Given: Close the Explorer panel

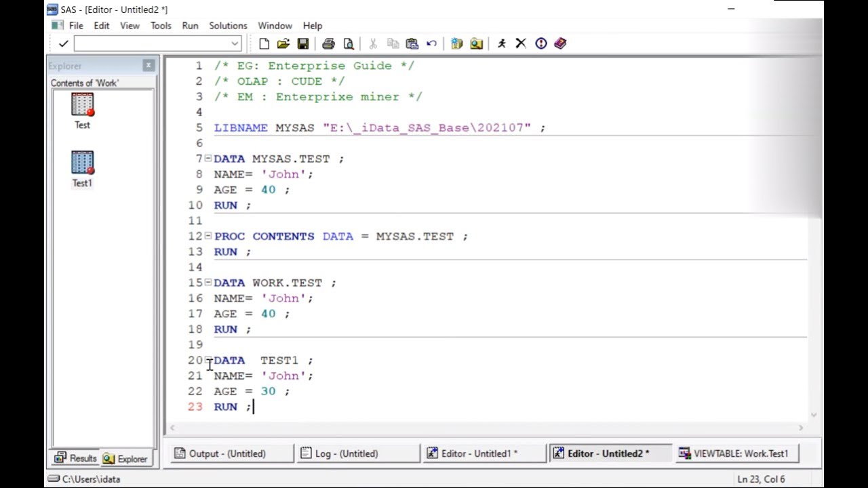Looking at the screenshot, I should point(149,65).
